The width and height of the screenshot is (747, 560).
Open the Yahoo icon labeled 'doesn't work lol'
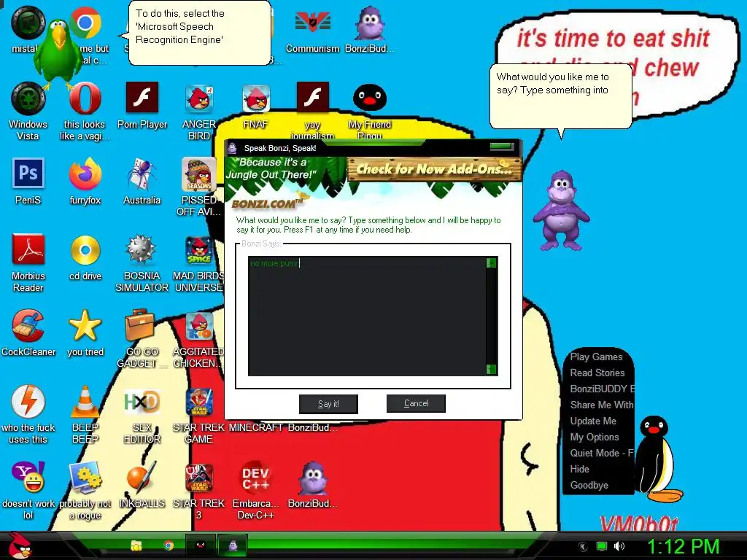[28, 477]
